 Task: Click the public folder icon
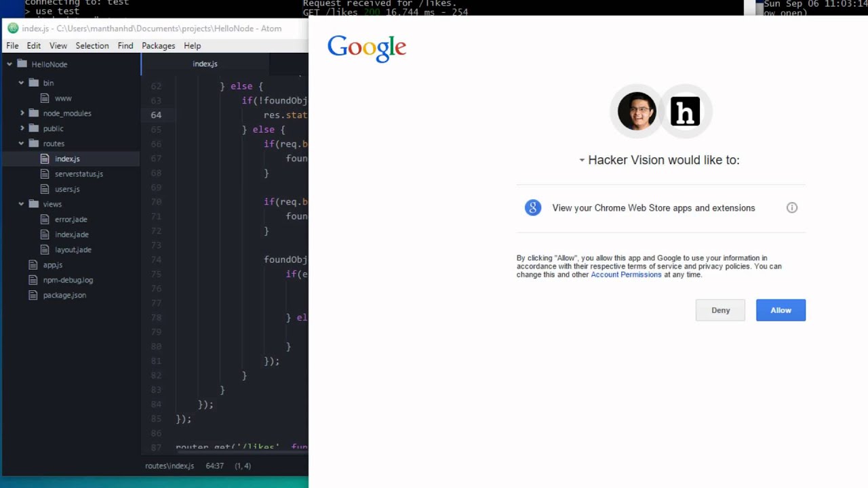tap(33, 128)
